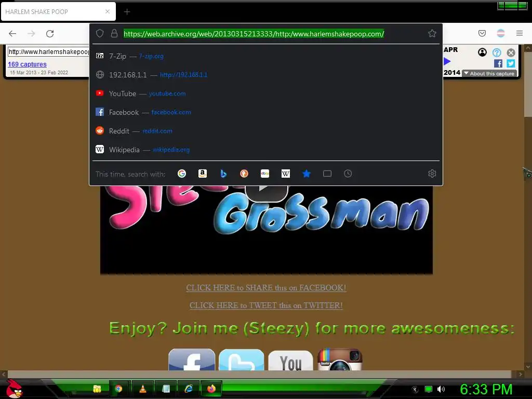Bookmark this page with the star icon
This screenshot has height=399, width=532.
click(432, 33)
